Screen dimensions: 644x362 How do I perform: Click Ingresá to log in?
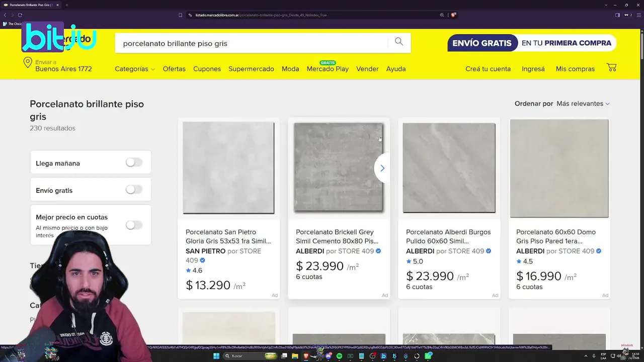point(533,69)
